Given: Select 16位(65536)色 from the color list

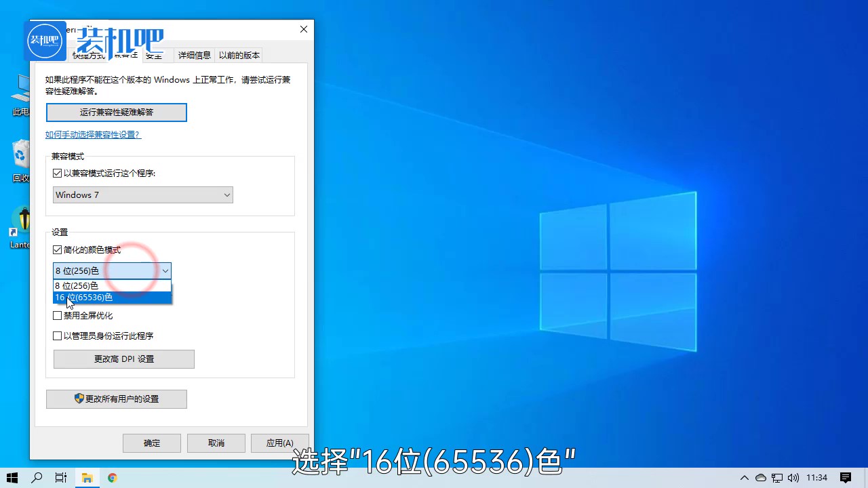Looking at the screenshot, I should (84, 297).
